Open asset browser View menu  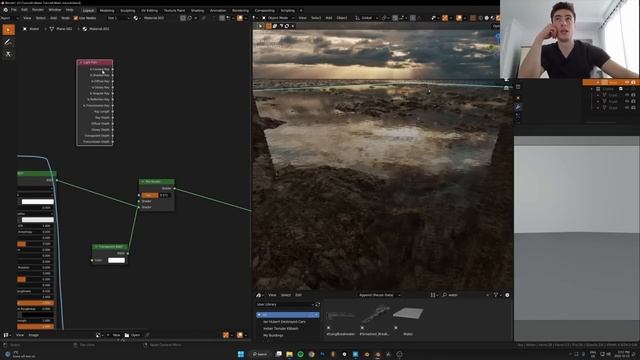click(x=272, y=295)
